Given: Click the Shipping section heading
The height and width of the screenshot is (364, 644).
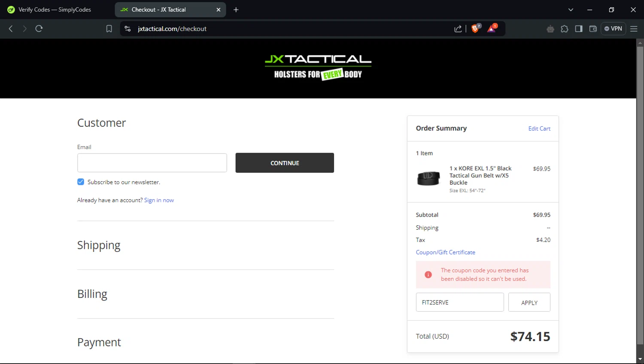Looking at the screenshot, I should point(99,245).
